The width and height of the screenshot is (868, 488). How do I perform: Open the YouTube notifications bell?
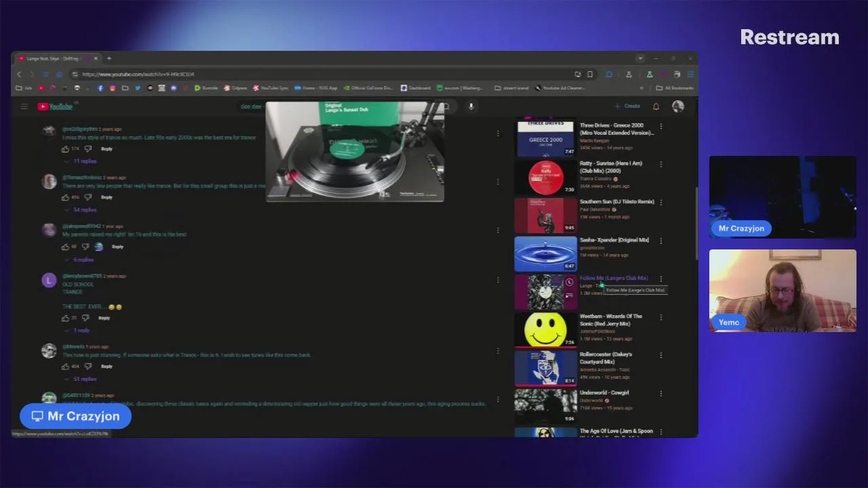click(x=656, y=106)
